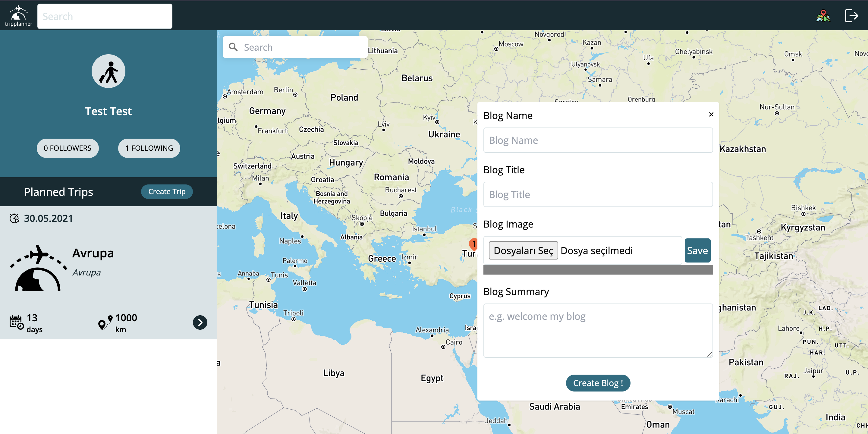
Task: Open Avrupa trip details with arrow
Action: tap(200, 322)
